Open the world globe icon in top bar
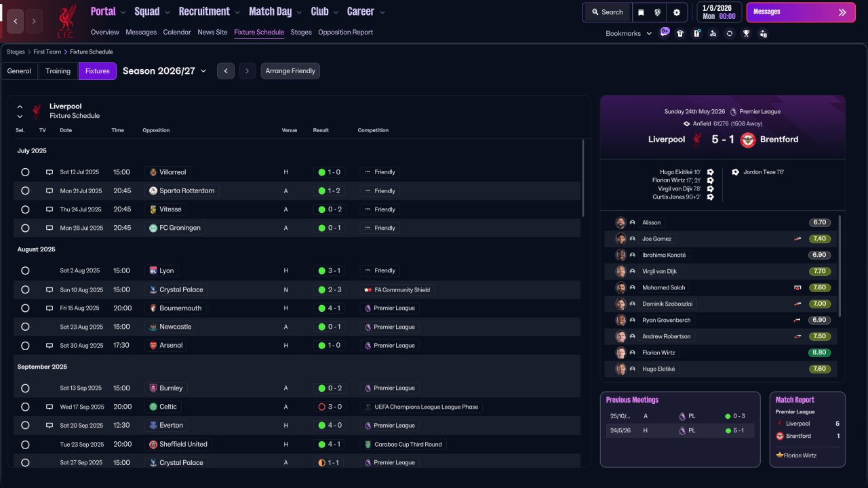The image size is (868, 488). tap(658, 12)
